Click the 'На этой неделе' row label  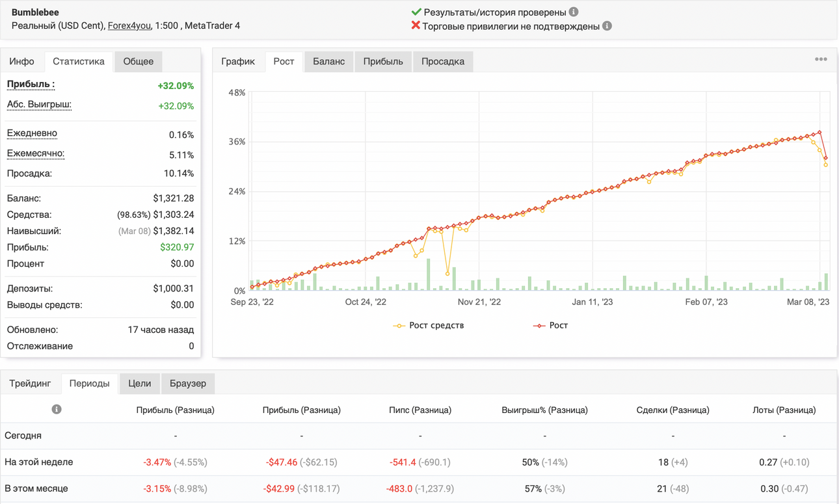coord(39,462)
